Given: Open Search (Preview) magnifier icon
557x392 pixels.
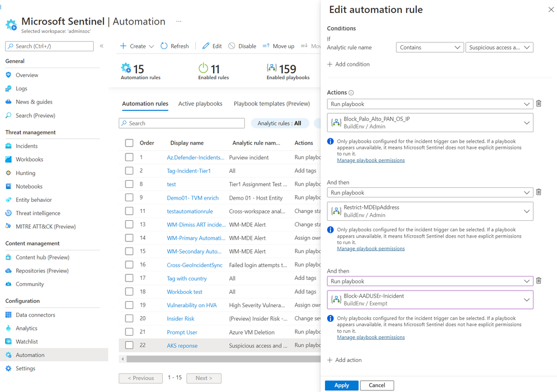Looking at the screenshot, I should pos(8,115).
